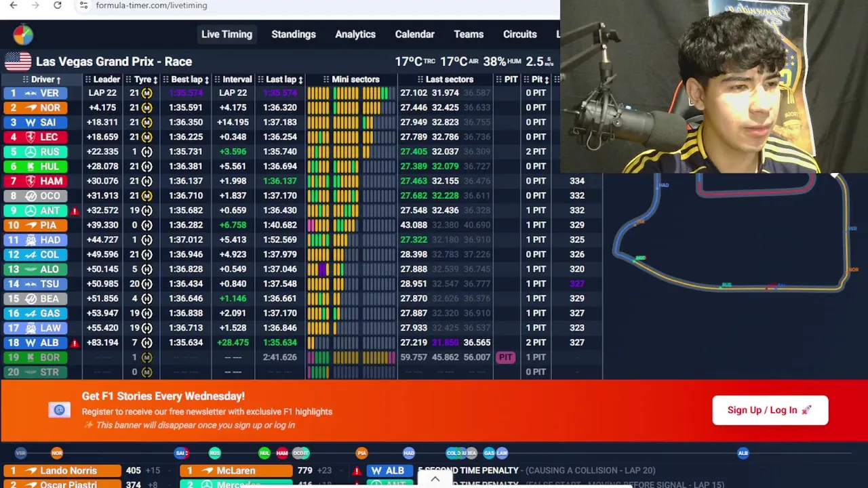Click the 38% HUM humidity reading

click(501, 62)
